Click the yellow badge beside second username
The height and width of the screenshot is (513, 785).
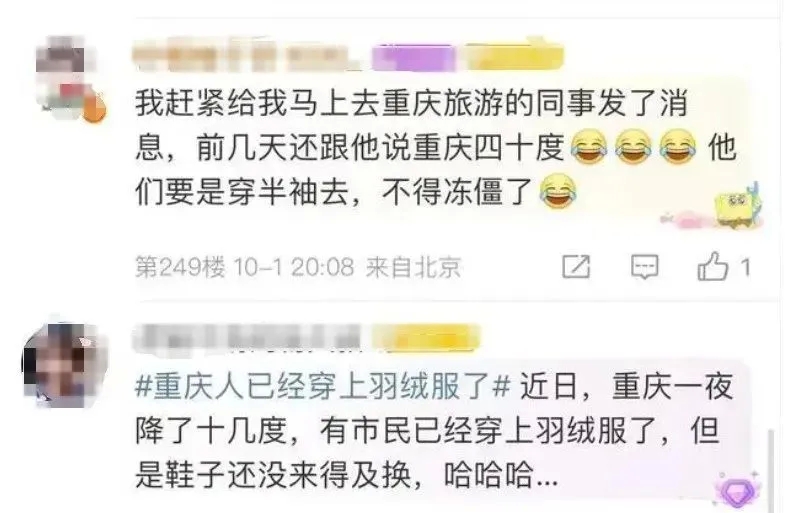click(430, 337)
